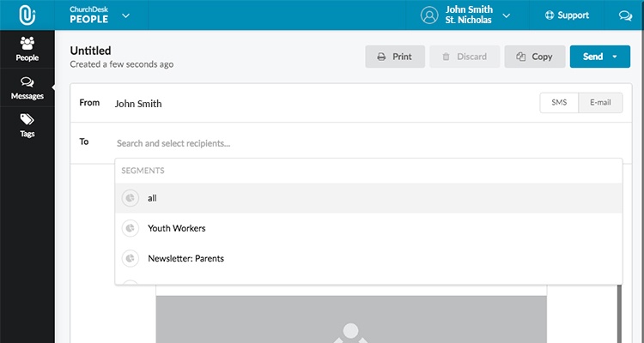Click the user avatar icon
The width and height of the screenshot is (644, 343).
[x=429, y=15]
